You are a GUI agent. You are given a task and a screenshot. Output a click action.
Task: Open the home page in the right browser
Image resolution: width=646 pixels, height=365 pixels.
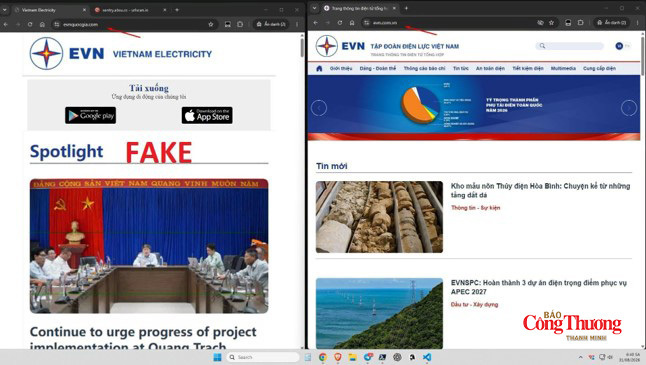[352, 23]
